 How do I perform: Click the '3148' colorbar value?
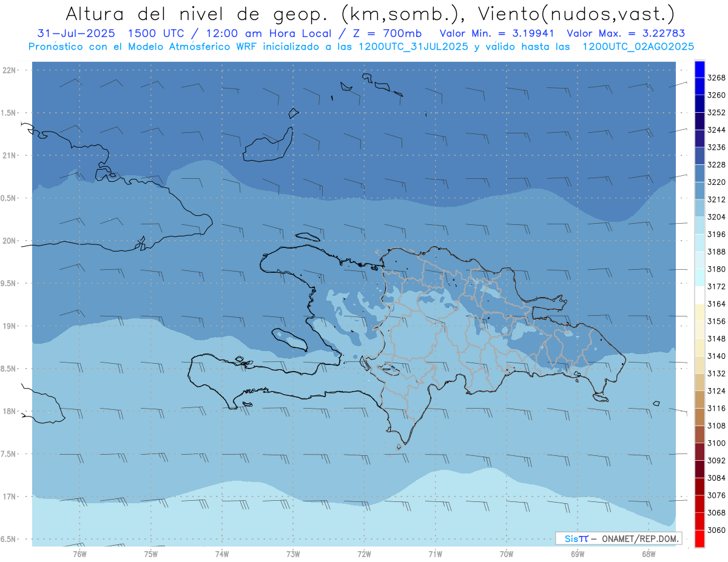716,339
